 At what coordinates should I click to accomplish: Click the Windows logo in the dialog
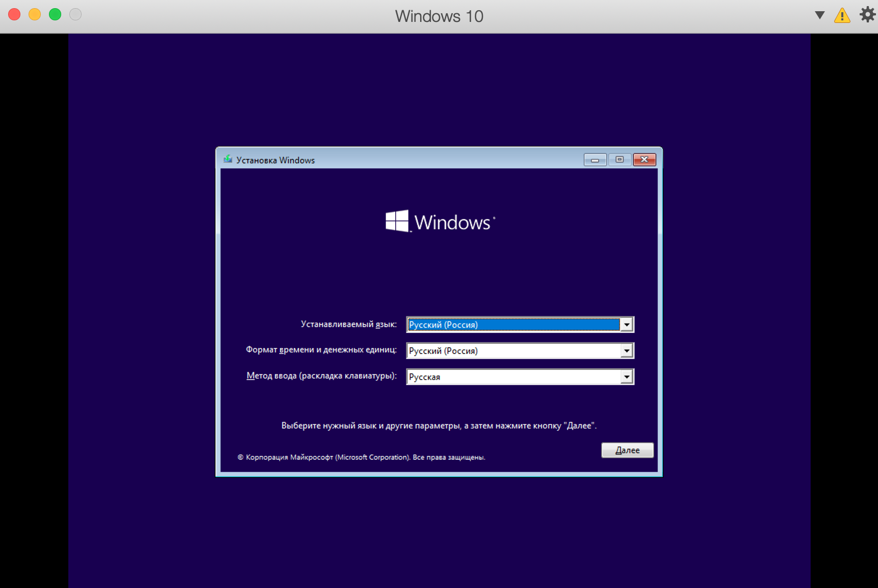click(440, 221)
